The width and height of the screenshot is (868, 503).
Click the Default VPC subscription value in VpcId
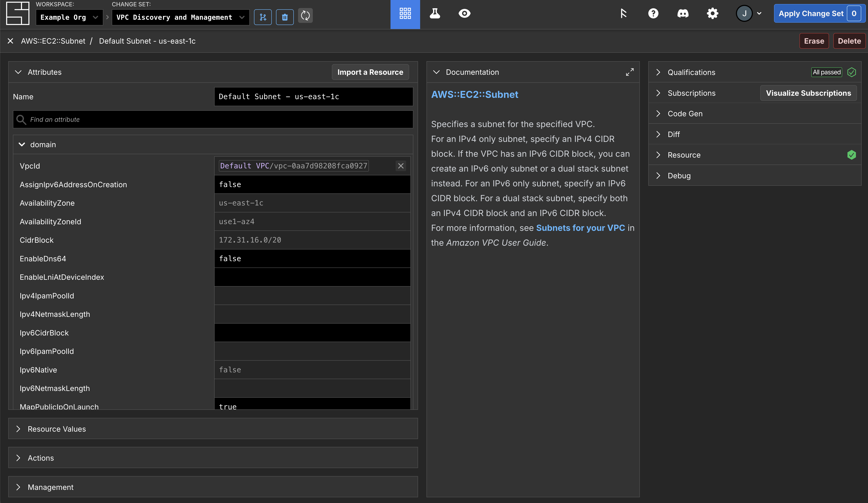(x=294, y=166)
